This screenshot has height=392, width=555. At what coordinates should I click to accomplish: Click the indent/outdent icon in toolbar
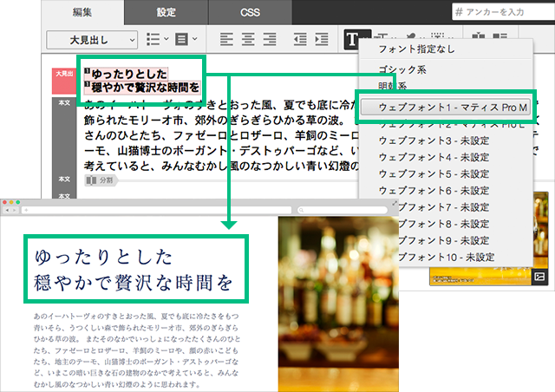301,40
